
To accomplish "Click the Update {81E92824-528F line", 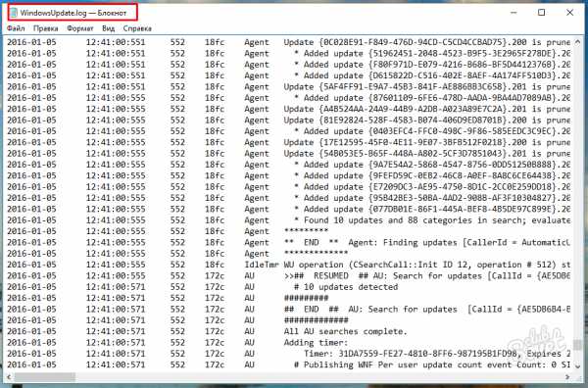I will point(288,121).
